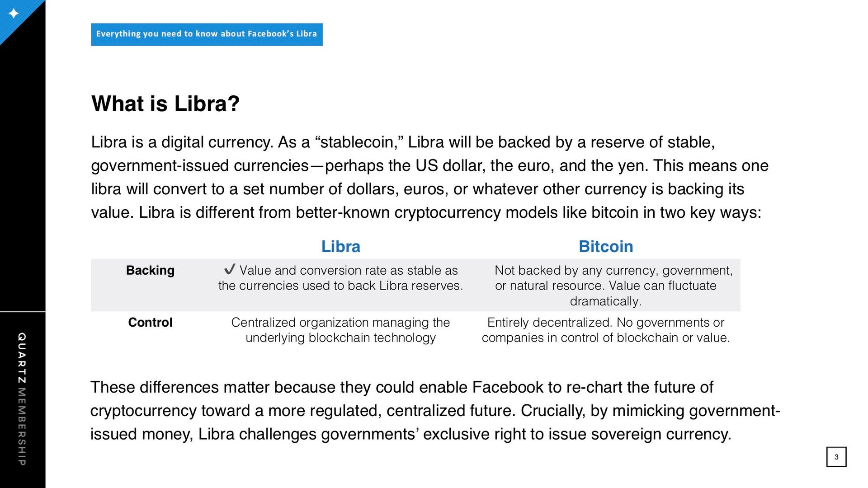Select the blue Libra column header
868x488 pixels.
tap(340, 247)
